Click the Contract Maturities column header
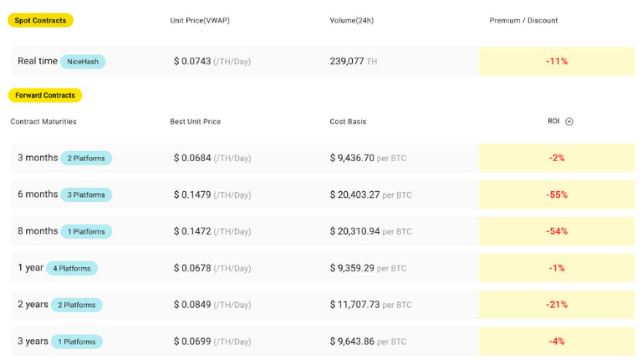The height and width of the screenshot is (364, 642). (43, 122)
